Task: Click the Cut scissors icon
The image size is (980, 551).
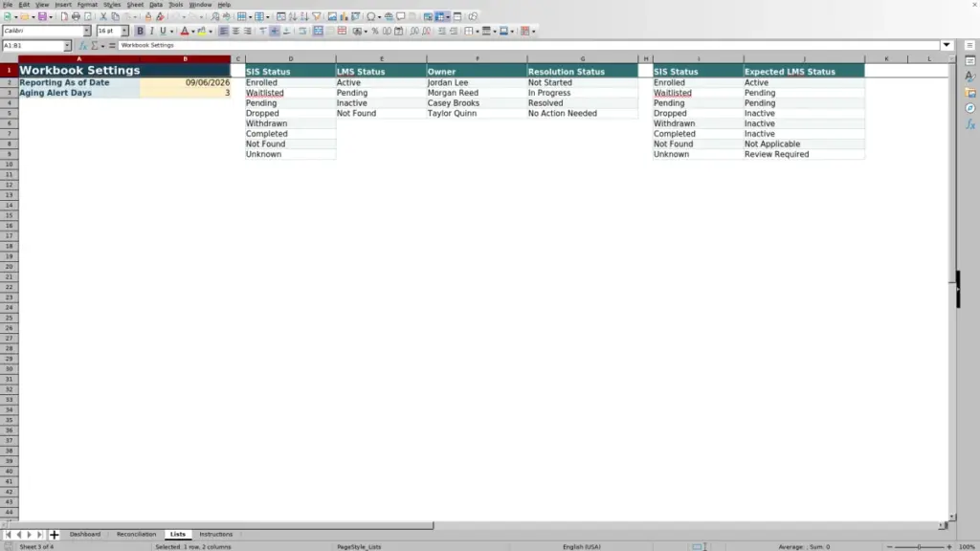Action: tap(103, 16)
